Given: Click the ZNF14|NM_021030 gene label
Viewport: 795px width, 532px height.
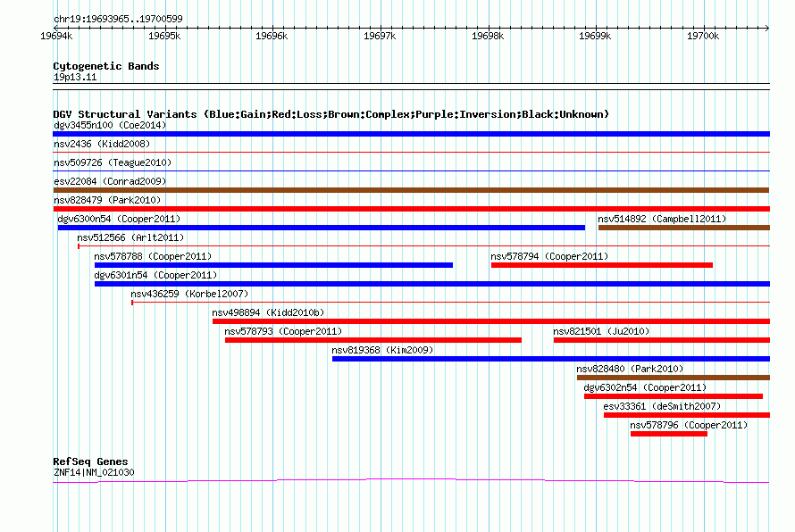Looking at the screenshot, I should (x=94, y=472).
